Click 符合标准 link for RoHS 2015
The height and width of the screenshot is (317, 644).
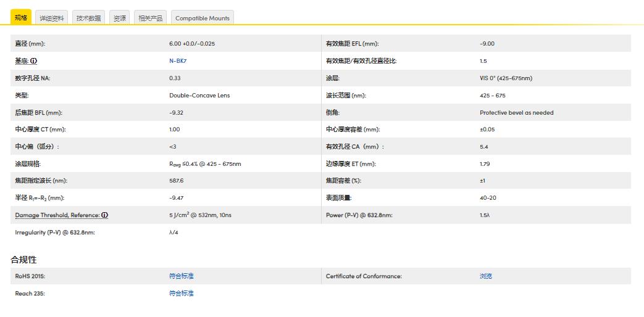coord(181,276)
